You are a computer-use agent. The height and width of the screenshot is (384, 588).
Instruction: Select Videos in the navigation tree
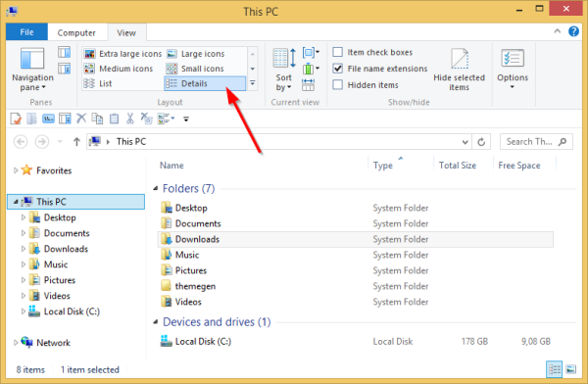(x=57, y=296)
